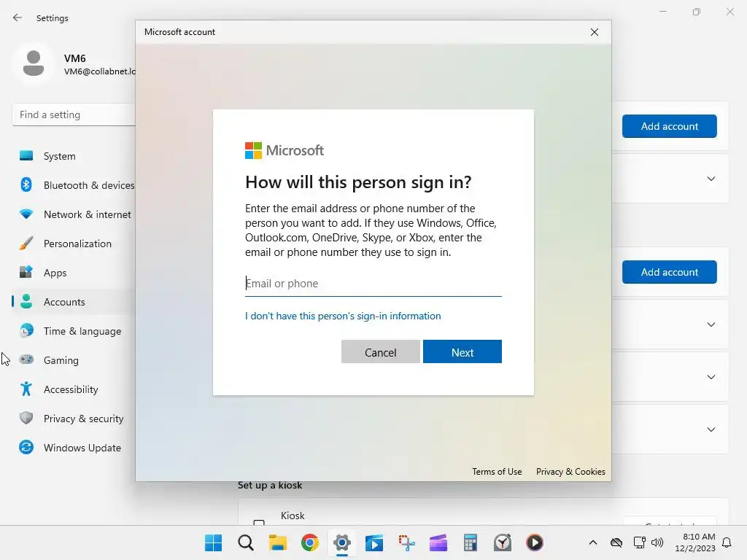The image size is (747, 560).
Task: Click the Settings gear taskbar icon
Action: (x=342, y=542)
